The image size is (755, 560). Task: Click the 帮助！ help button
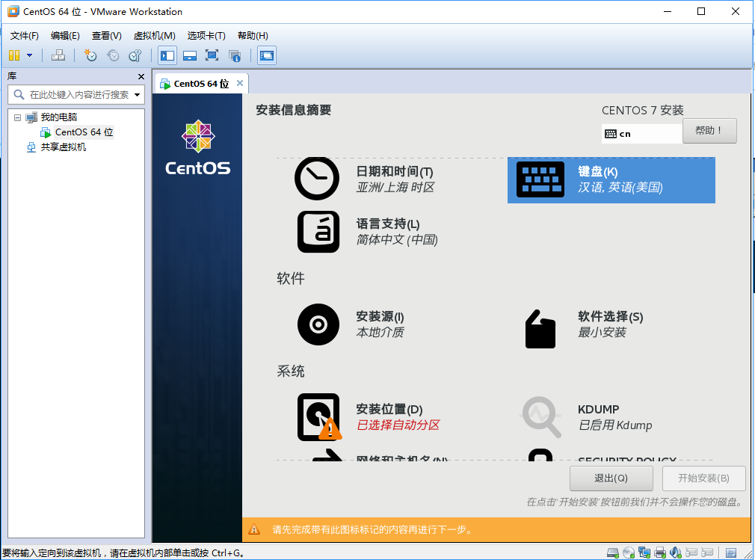(x=709, y=131)
